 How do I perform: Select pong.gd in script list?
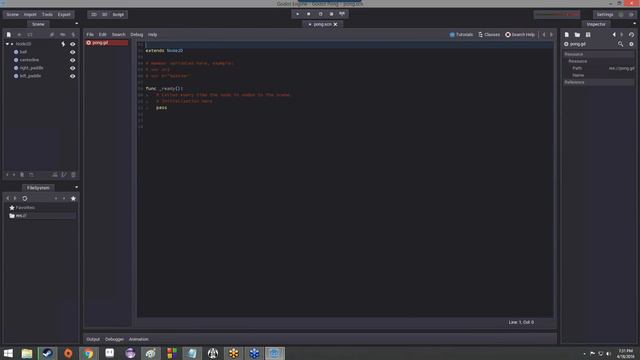107,43
